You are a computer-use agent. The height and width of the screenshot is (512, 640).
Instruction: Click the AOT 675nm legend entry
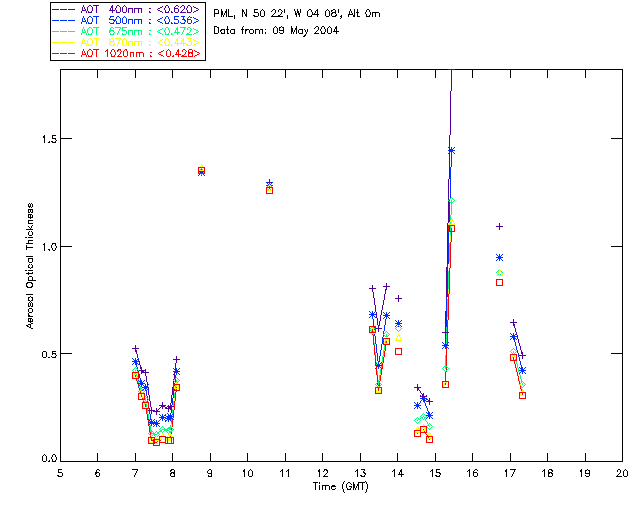pyautogui.click(x=126, y=31)
